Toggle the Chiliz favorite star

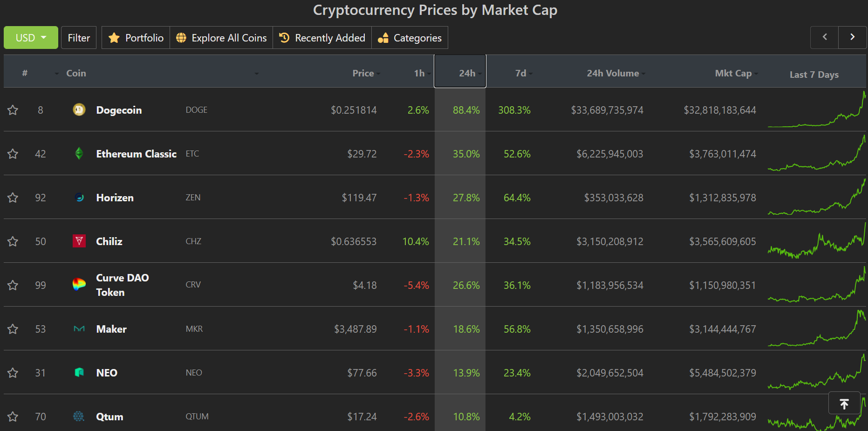tap(13, 241)
